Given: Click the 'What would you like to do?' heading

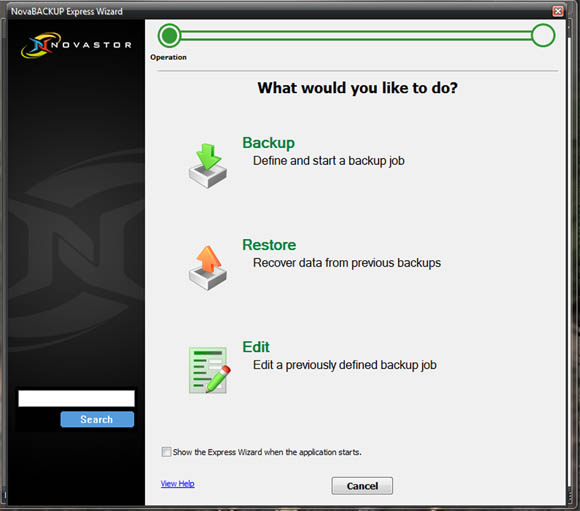Looking at the screenshot, I should 357,88.
